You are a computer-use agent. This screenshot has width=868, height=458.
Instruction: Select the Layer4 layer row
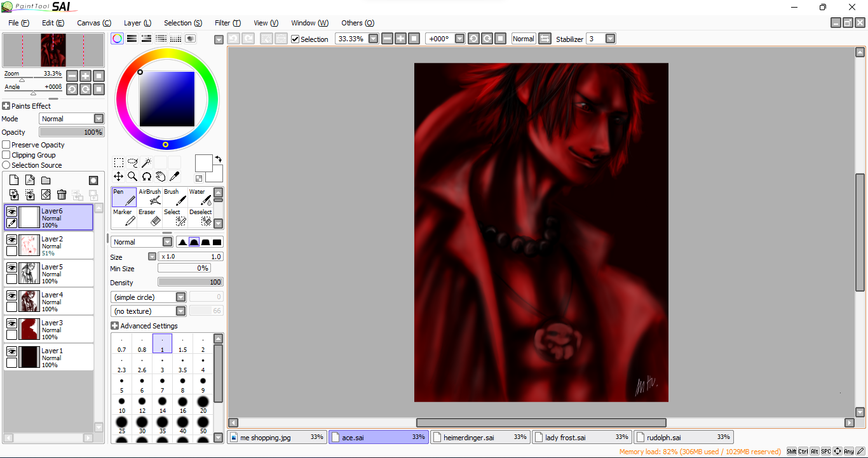point(49,301)
